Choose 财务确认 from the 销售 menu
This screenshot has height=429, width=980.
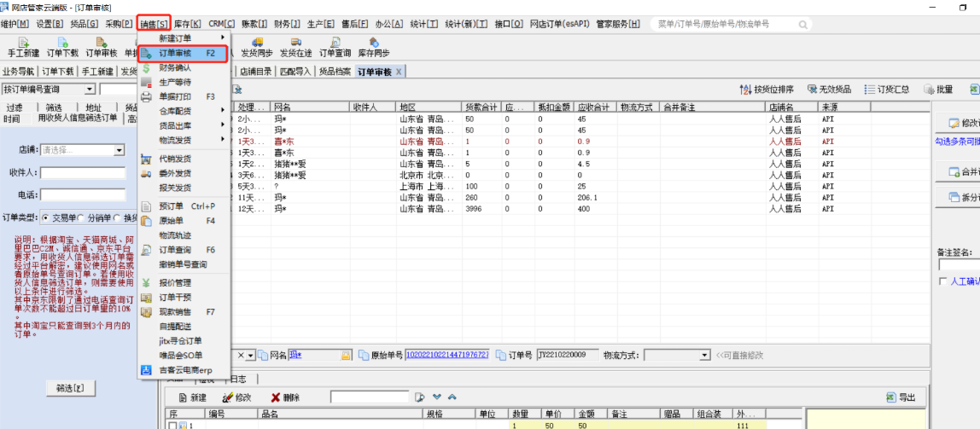(x=175, y=67)
